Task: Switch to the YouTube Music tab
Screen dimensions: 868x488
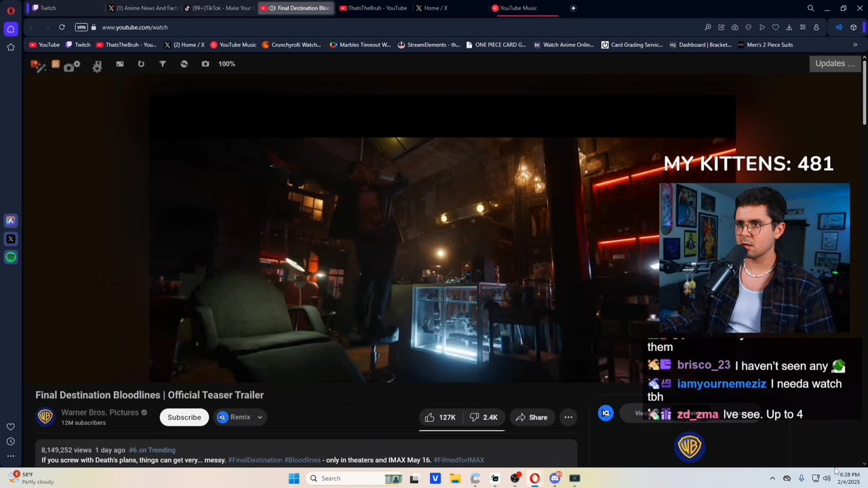Action: [x=524, y=8]
